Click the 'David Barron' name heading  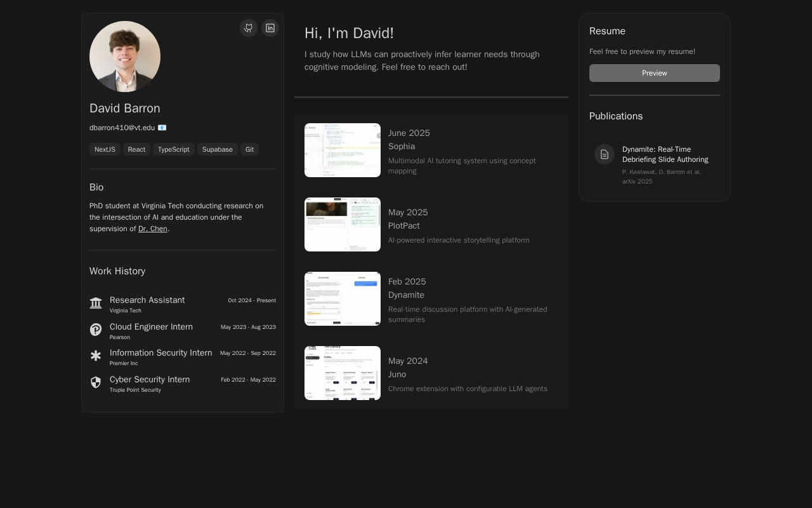pyautogui.click(x=125, y=109)
